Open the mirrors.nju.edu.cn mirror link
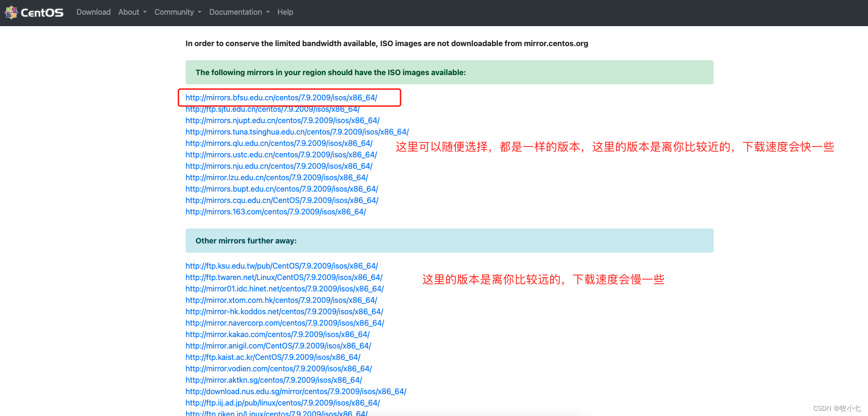The width and height of the screenshot is (868, 416). (279, 166)
